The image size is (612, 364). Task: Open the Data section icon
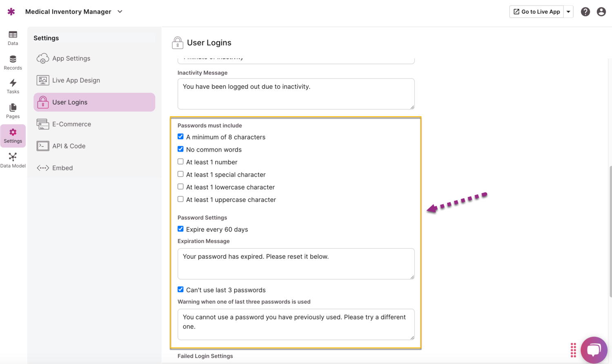(x=13, y=38)
